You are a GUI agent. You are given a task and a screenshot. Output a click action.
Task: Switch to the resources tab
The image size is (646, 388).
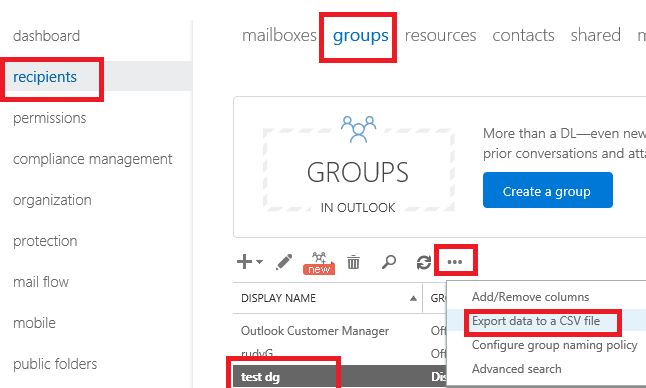click(440, 35)
